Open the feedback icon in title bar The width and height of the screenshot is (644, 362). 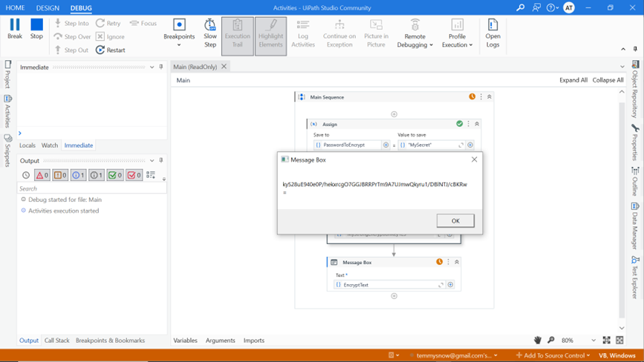[536, 7]
